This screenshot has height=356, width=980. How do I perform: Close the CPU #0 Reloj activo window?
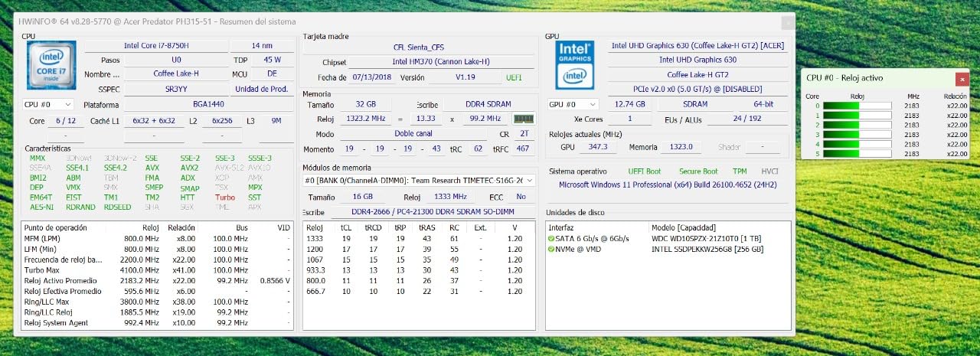[962, 78]
